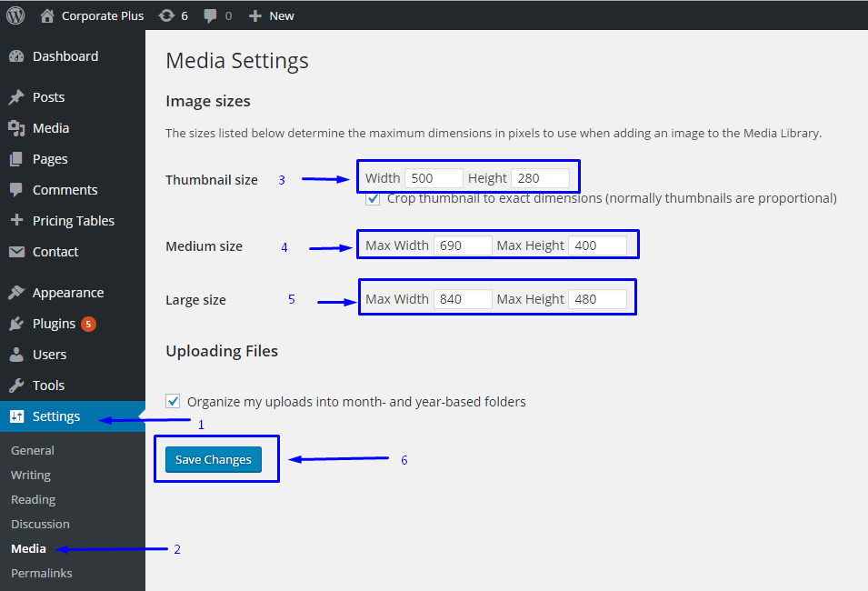Click the WordPress logo icon
Screen dimensions: 868x591
pyautogui.click(x=15, y=15)
